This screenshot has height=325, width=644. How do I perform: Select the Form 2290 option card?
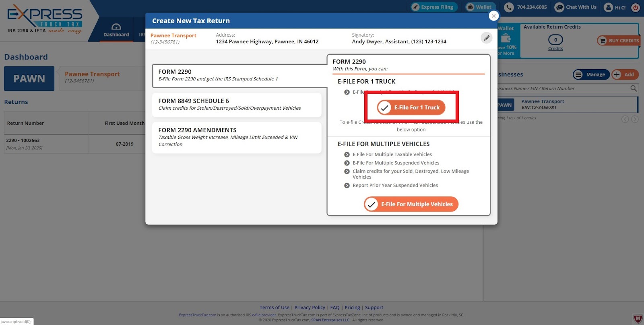[240, 75]
